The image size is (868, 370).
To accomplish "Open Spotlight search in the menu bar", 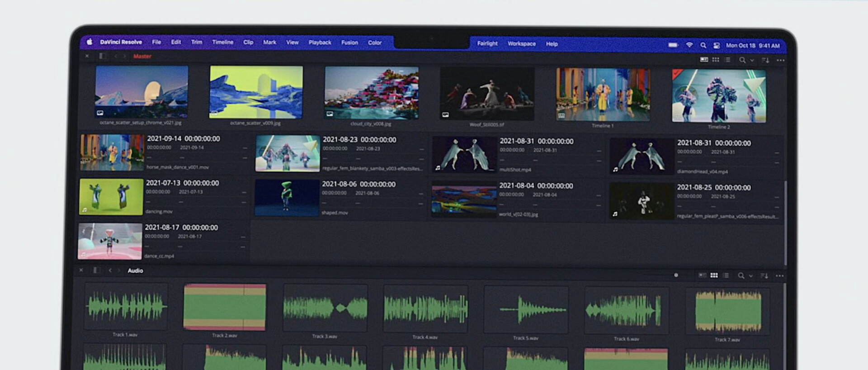I will click(703, 45).
